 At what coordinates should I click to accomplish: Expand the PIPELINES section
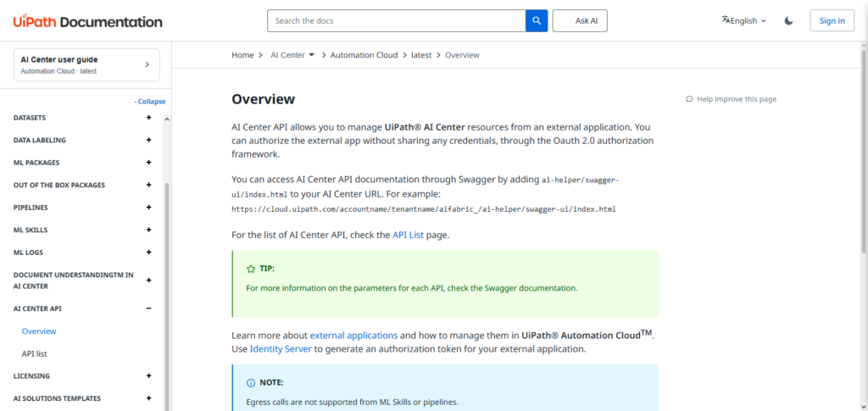point(148,207)
